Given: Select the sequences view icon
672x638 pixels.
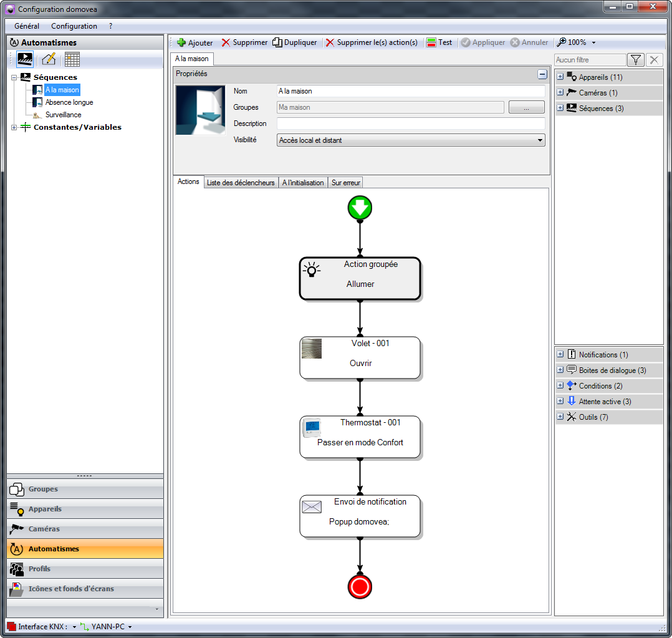Looking at the screenshot, I should [x=25, y=59].
